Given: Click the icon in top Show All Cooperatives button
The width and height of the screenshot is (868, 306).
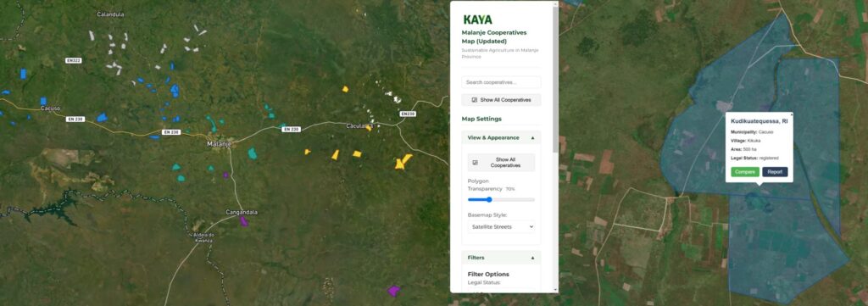Looking at the screenshot, I should (475, 100).
